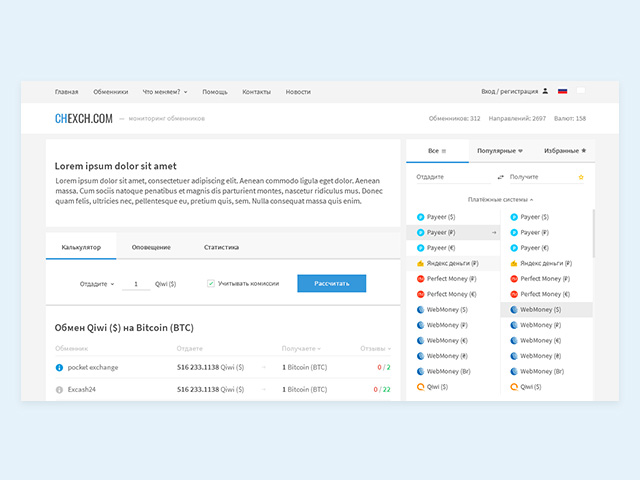Image resolution: width=640 pixels, height=480 pixels.
Task: Open the Excash24 exchanger link
Action: [82, 390]
